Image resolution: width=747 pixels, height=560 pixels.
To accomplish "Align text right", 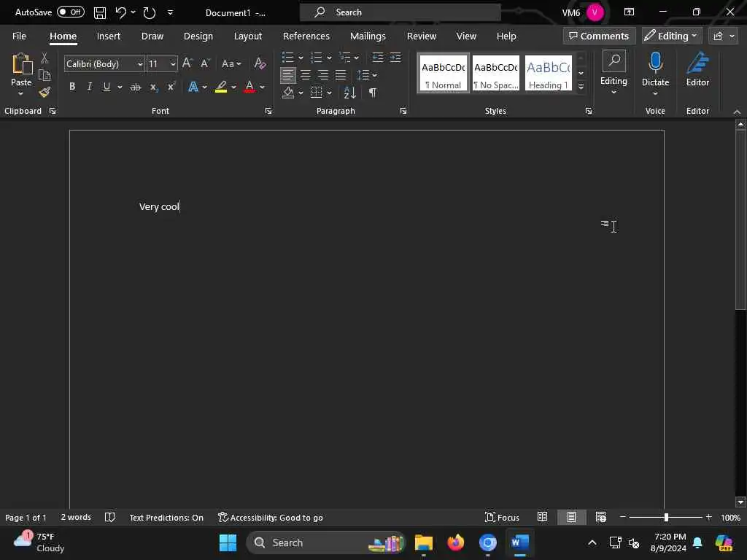I will pos(323,75).
